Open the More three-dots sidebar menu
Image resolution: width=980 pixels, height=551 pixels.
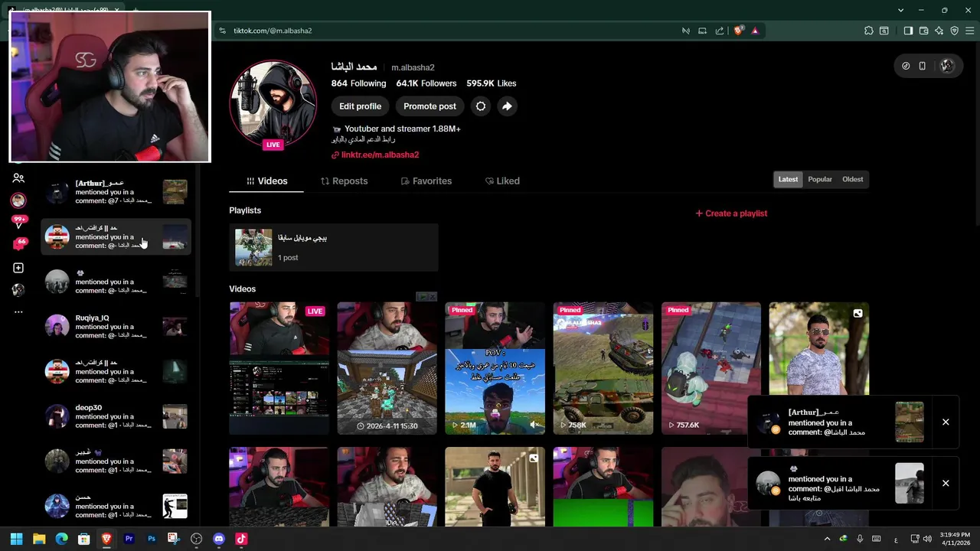18,311
